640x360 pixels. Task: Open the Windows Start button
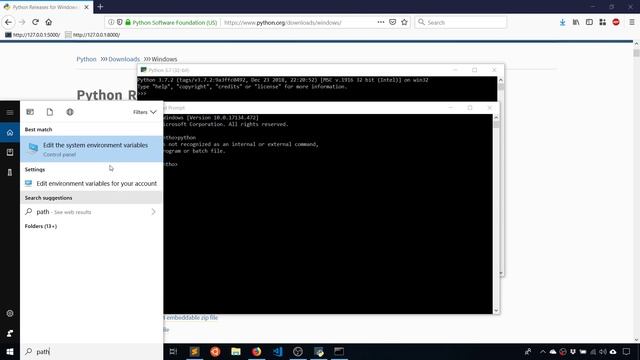10,351
